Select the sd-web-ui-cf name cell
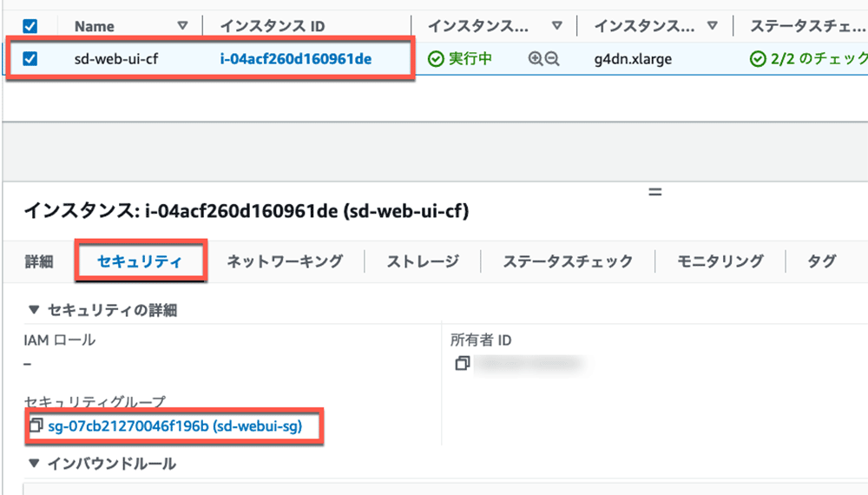The height and width of the screenshot is (495, 868). click(116, 59)
